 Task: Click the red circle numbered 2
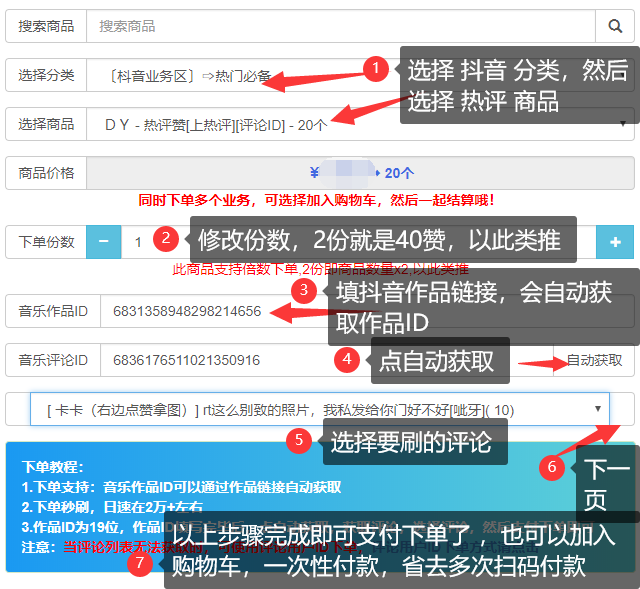[x=167, y=239]
